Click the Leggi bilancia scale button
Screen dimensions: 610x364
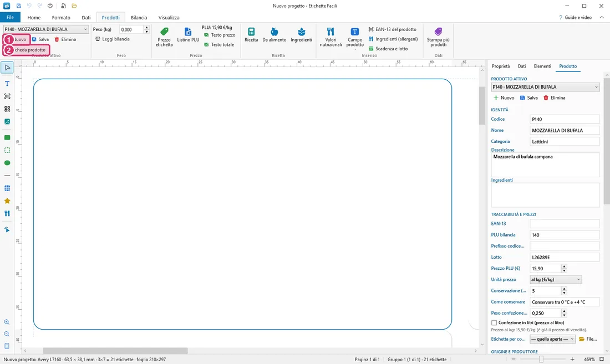[x=113, y=39]
